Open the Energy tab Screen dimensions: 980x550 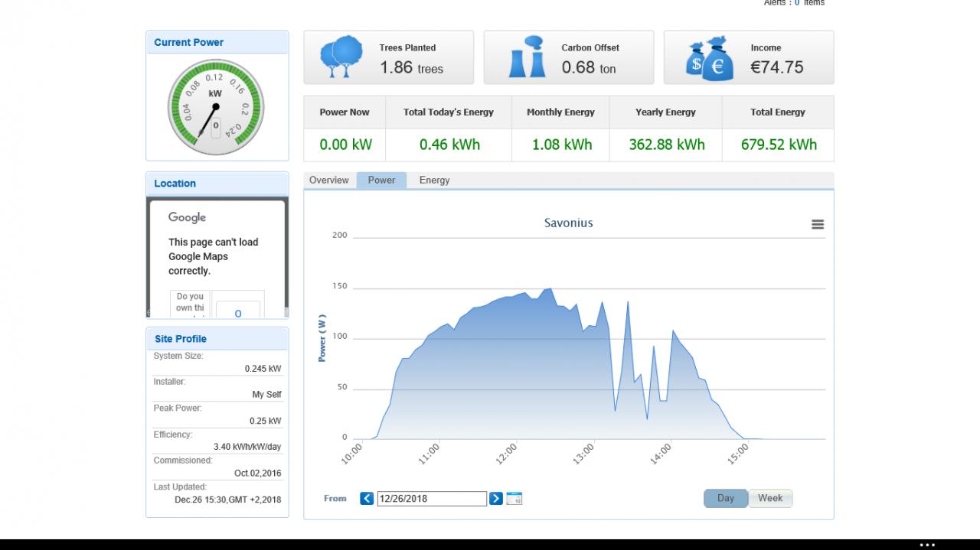pyautogui.click(x=434, y=181)
